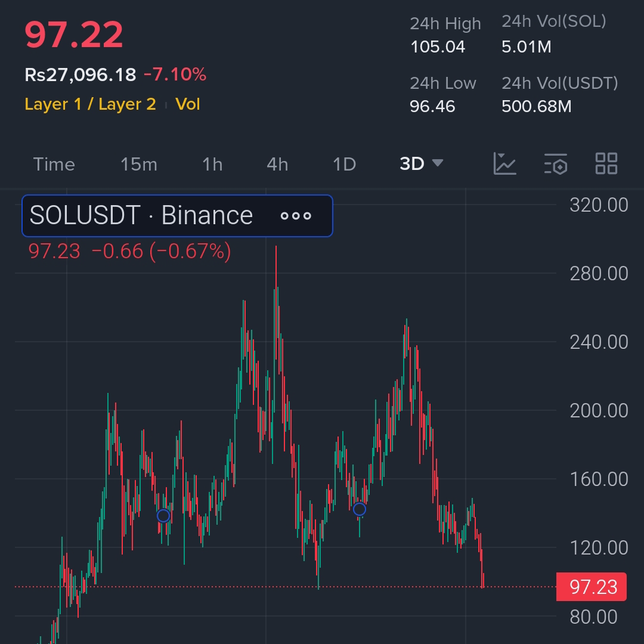Image resolution: width=644 pixels, height=644 pixels.
Task: Select the 3D interval tab label
Action: pyautogui.click(x=412, y=163)
